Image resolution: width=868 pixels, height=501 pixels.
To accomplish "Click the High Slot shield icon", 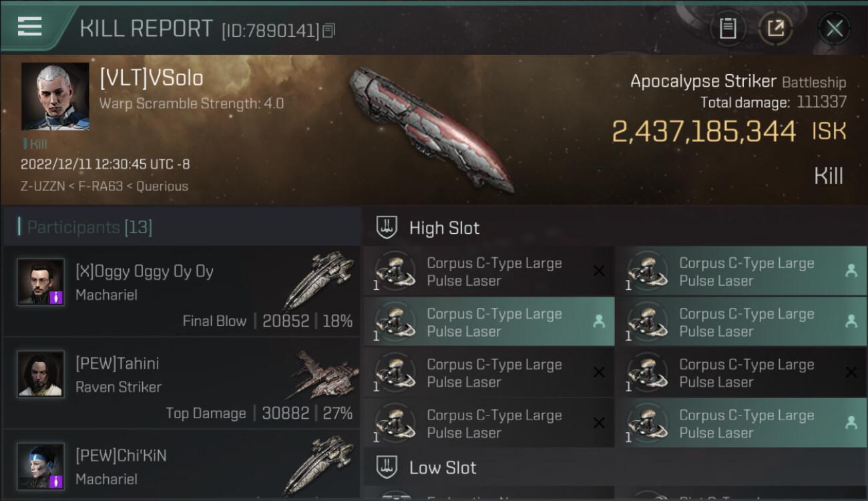I will point(387,228).
